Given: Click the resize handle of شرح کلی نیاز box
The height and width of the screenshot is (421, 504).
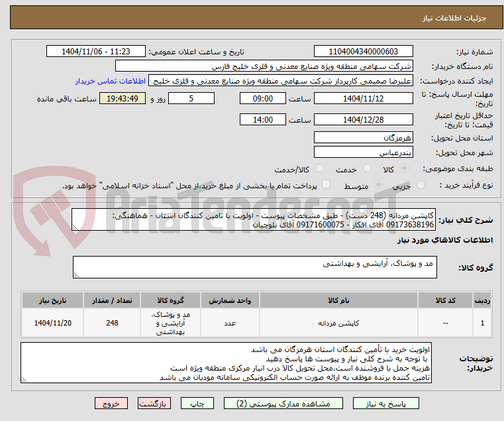Looking at the screenshot, I should 75,227.
